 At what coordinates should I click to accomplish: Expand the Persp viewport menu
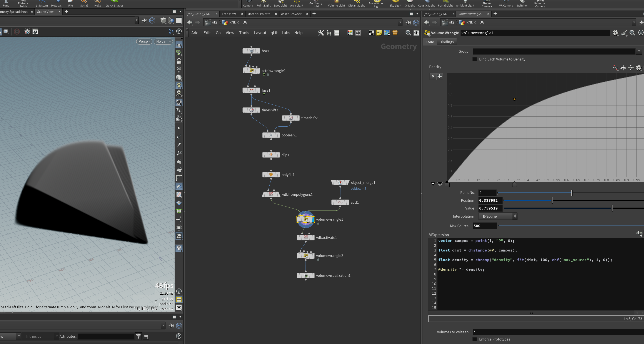coord(144,42)
